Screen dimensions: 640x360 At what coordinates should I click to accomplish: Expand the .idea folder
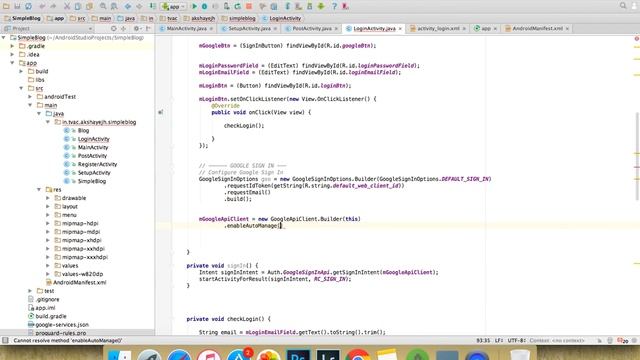coord(13,54)
